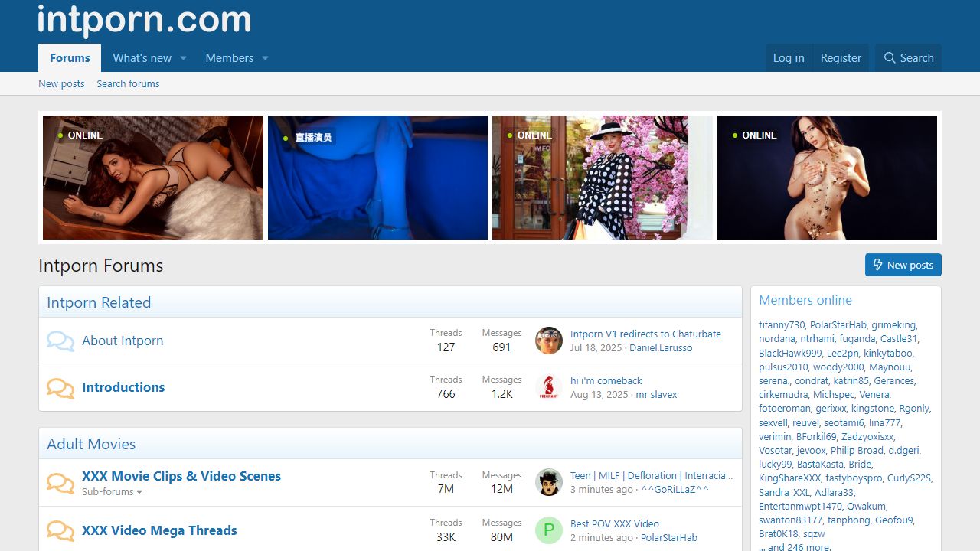The image size is (980, 551).
Task: Open member Entertanmwpt1470 in Members online
Action: tap(800, 506)
